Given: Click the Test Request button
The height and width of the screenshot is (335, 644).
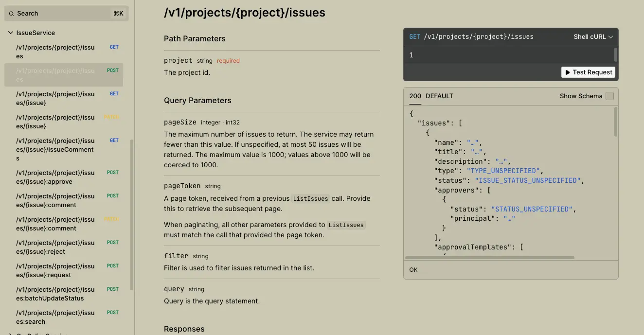Looking at the screenshot, I should [588, 72].
